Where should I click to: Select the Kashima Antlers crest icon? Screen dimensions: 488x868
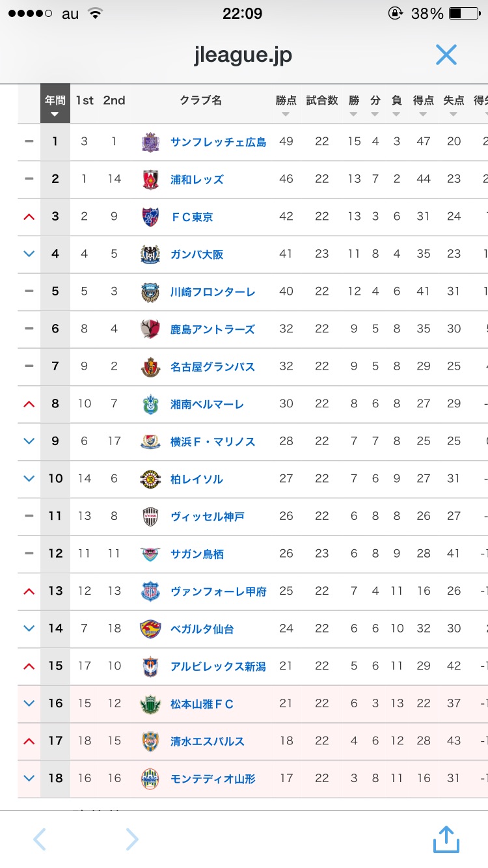point(150,329)
